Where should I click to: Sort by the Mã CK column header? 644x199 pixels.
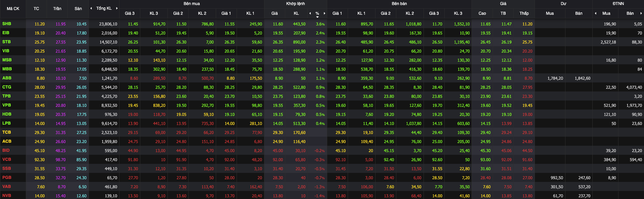(13, 9)
